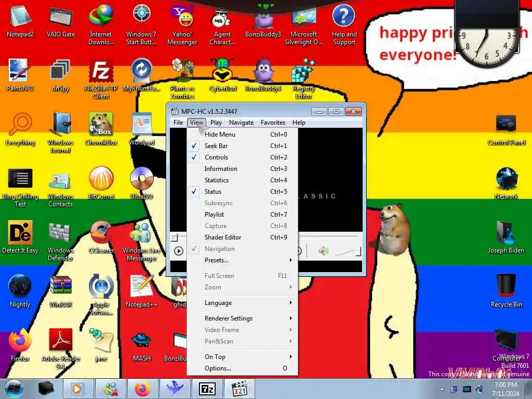Open the Notepad2 desktop icon
The image size is (532, 399).
20,21
